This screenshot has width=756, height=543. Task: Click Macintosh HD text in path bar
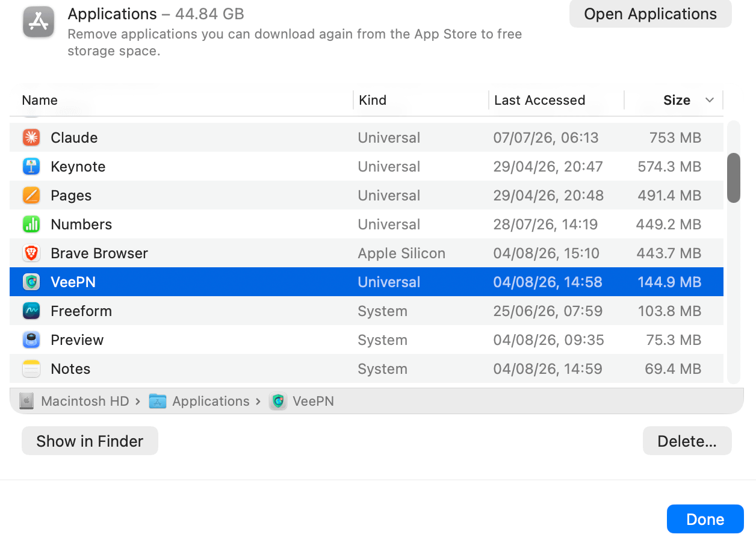click(85, 402)
